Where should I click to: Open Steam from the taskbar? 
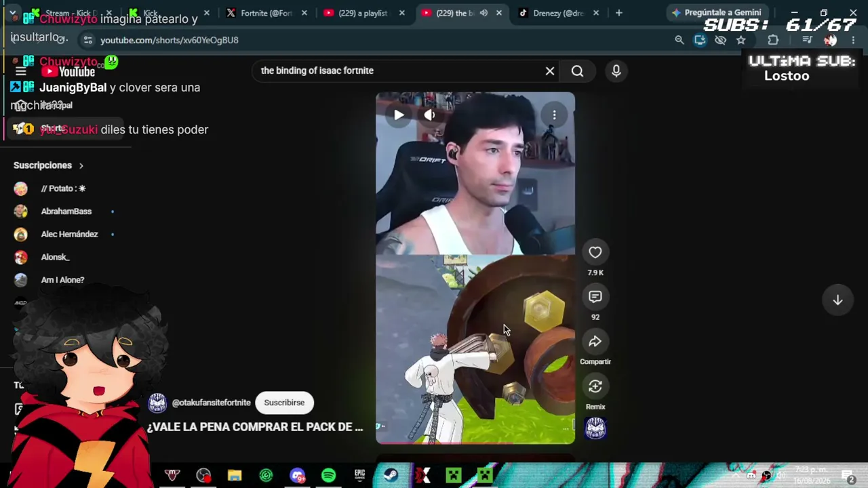[391, 476]
